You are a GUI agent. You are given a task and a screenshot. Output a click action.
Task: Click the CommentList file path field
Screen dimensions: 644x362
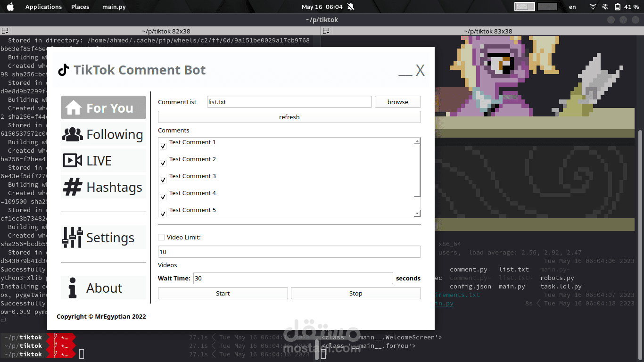point(289,102)
